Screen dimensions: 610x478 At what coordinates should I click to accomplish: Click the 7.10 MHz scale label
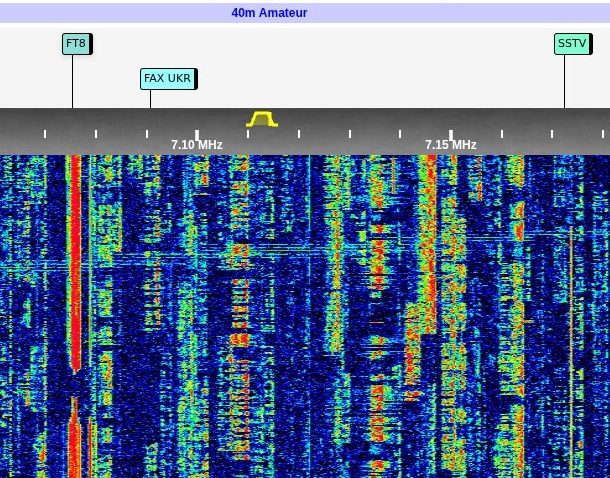pyautogui.click(x=196, y=145)
